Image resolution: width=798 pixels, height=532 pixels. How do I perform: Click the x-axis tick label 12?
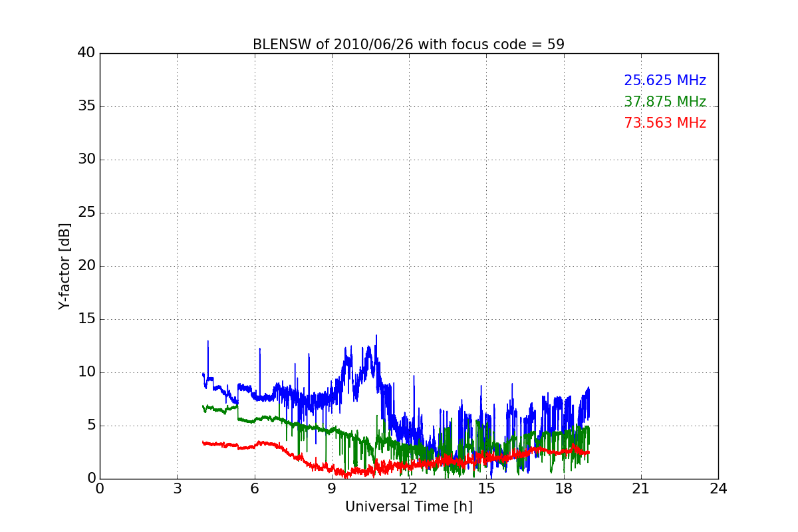pos(409,489)
